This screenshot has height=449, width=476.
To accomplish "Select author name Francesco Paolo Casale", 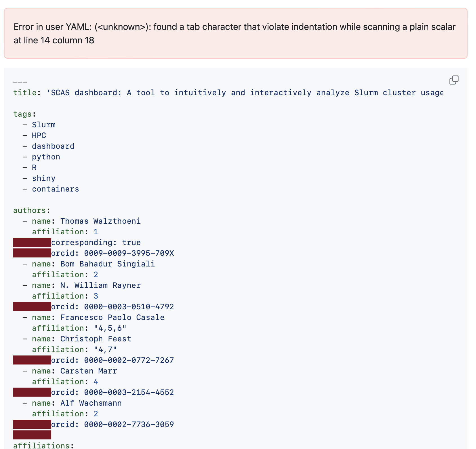I will [x=112, y=317].
